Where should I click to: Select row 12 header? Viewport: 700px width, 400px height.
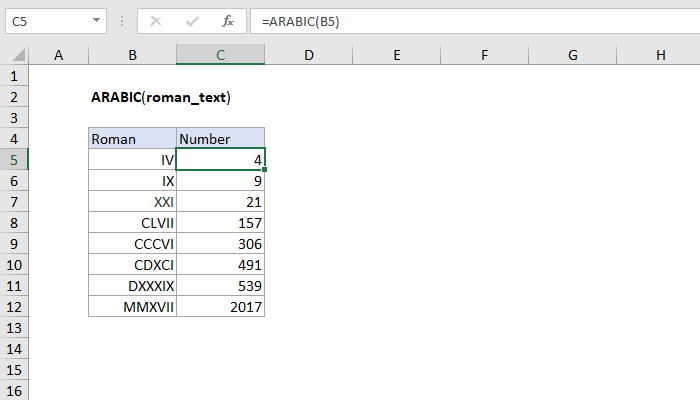14,307
